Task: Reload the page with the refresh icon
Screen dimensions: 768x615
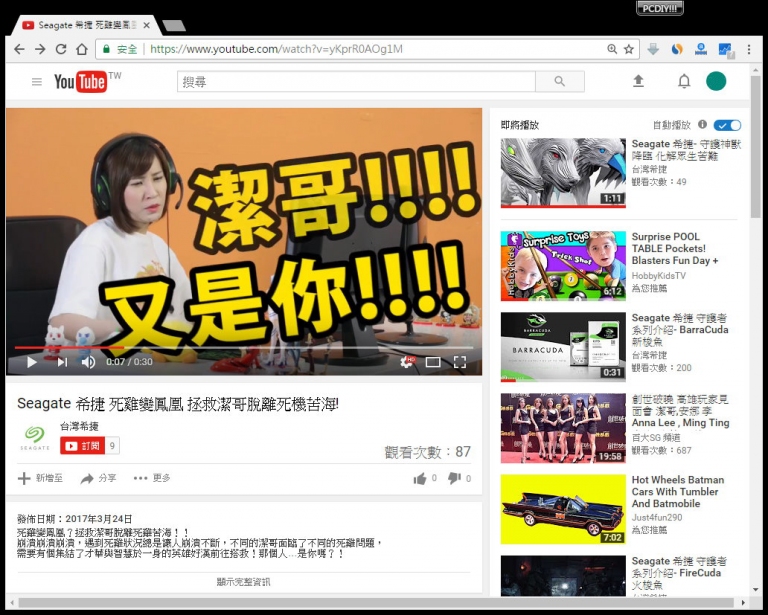Action: (x=61, y=49)
